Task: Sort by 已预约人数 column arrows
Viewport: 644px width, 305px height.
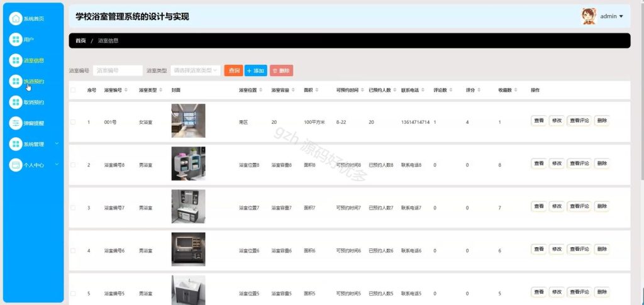Action: click(x=395, y=90)
